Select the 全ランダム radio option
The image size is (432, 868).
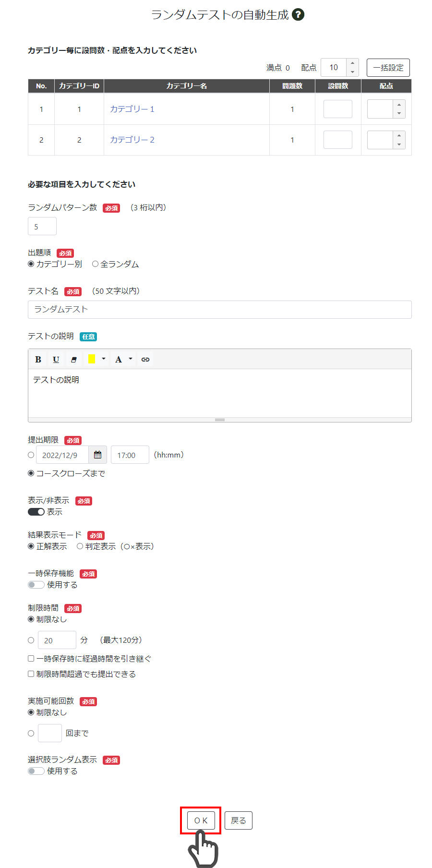pyautogui.click(x=95, y=264)
